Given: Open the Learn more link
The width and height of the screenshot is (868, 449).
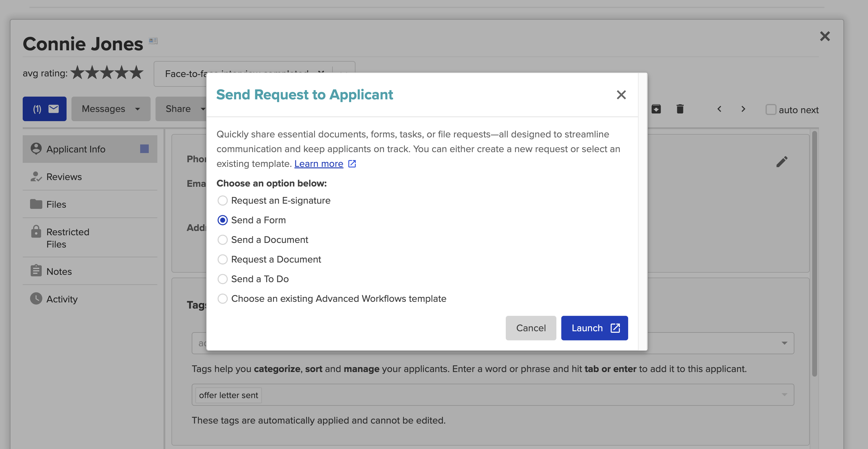Looking at the screenshot, I should [x=318, y=164].
